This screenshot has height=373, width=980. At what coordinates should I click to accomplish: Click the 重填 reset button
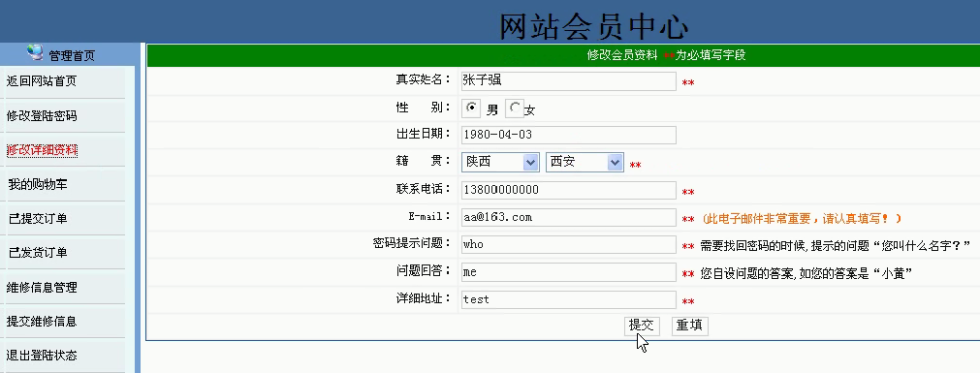(689, 326)
